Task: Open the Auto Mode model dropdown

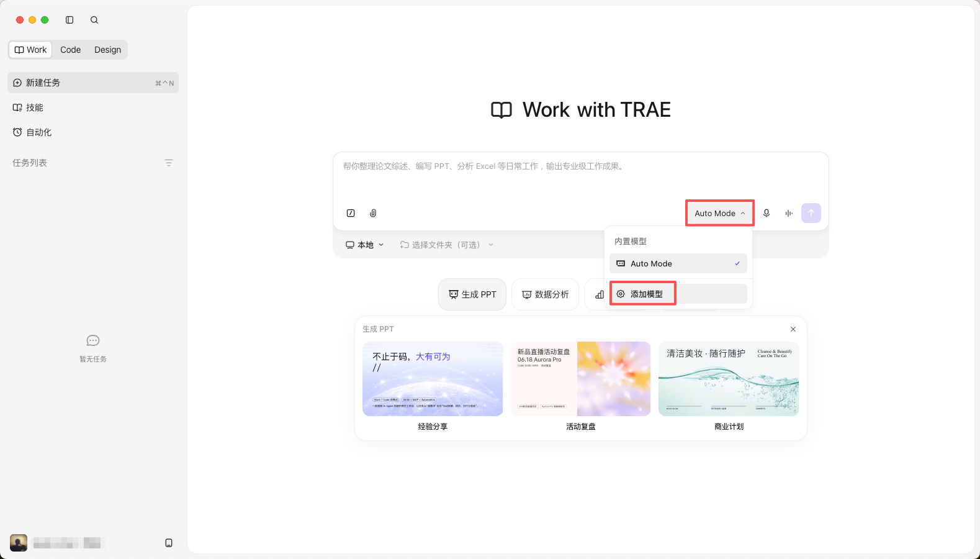Action: point(720,213)
